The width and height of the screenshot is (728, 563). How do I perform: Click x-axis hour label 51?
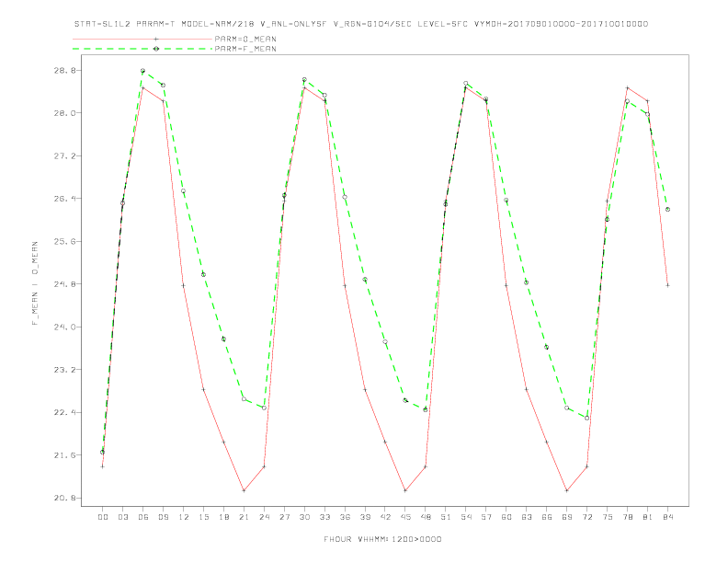[x=446, y=517]
